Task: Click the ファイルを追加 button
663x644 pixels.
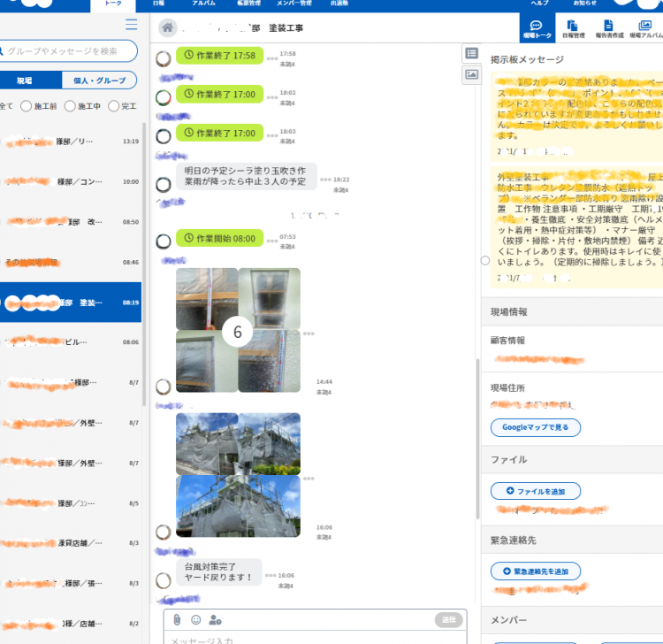Action: (536, 491)
